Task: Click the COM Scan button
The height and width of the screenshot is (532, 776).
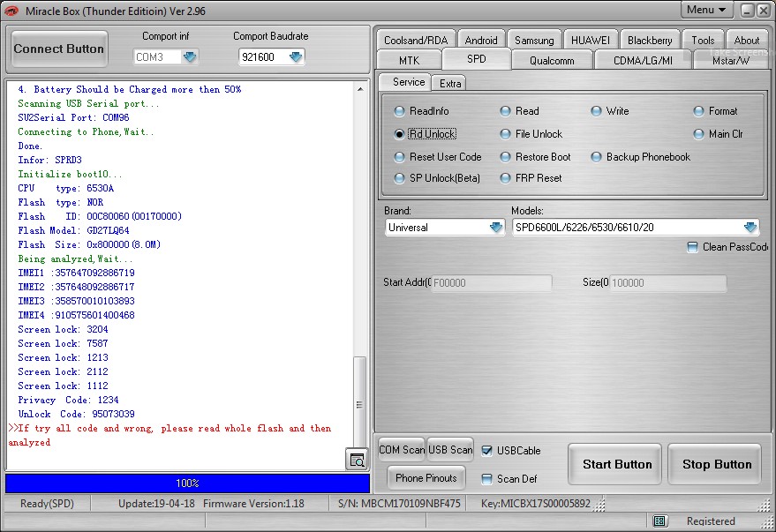Action: pyautogui.click(x=402, y=450)
